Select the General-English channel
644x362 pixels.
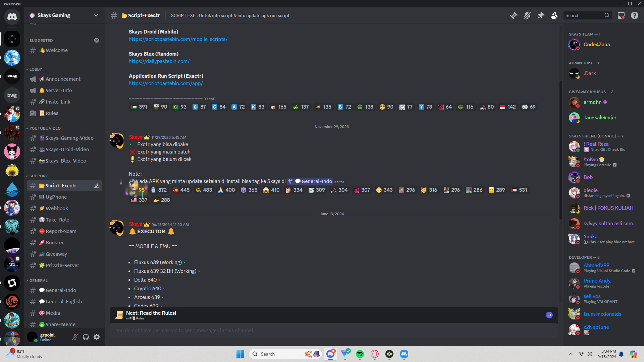coord(64,302)
